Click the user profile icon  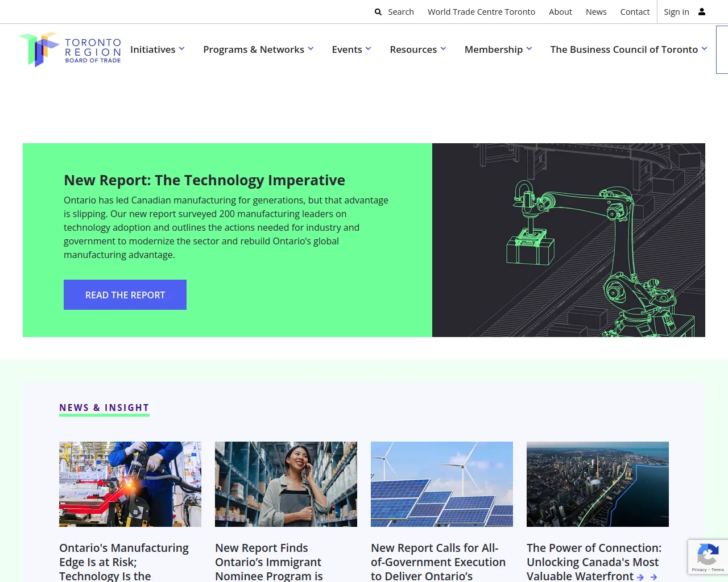click(x=702, y=12)
